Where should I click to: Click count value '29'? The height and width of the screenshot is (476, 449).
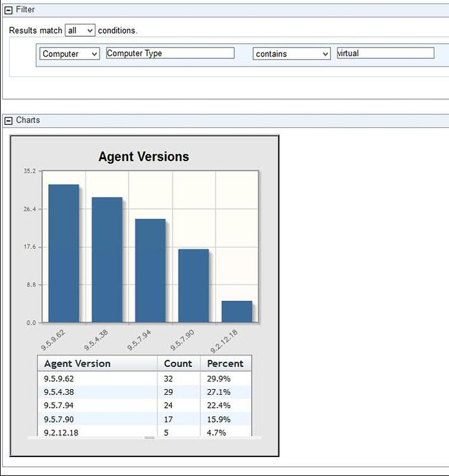click(x=169, y=392)
